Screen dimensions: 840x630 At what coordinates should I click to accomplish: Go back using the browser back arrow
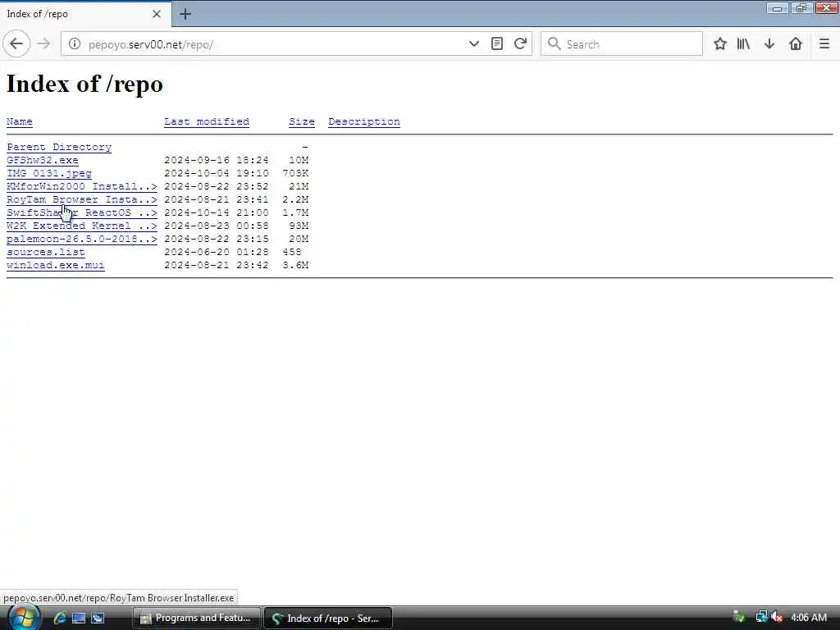(x=16, y=44)
